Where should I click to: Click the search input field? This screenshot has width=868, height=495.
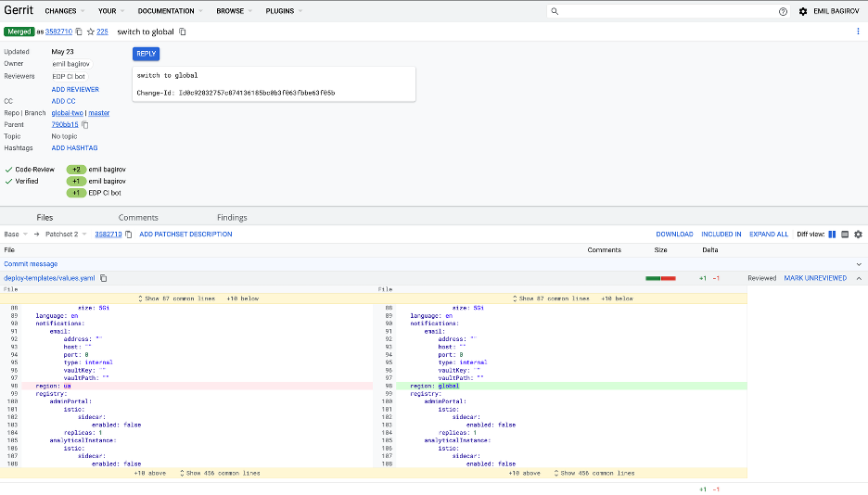click(668, 11)
